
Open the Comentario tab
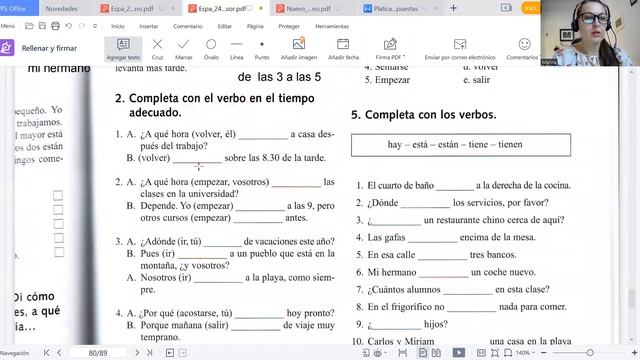pyautogui.click(x=188, y=26)
